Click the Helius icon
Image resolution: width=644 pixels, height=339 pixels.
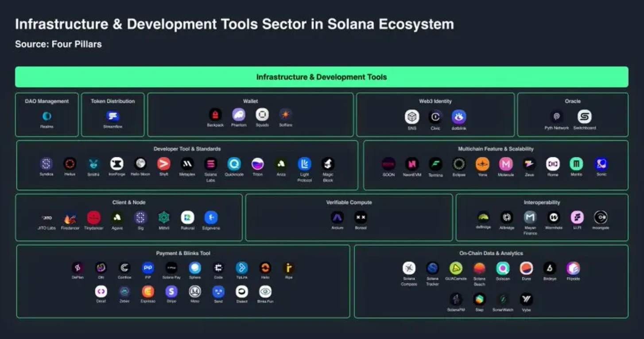click(x=70, y=164)
